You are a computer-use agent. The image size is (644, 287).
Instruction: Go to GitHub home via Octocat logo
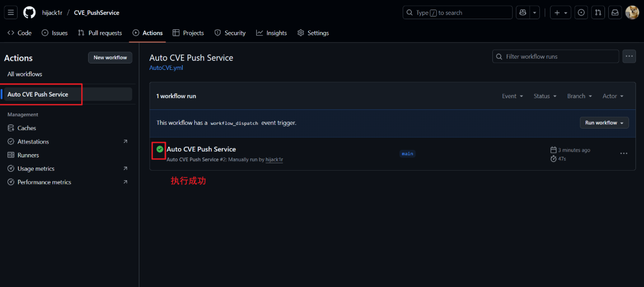pyautogui.click(x=29, y=12)
